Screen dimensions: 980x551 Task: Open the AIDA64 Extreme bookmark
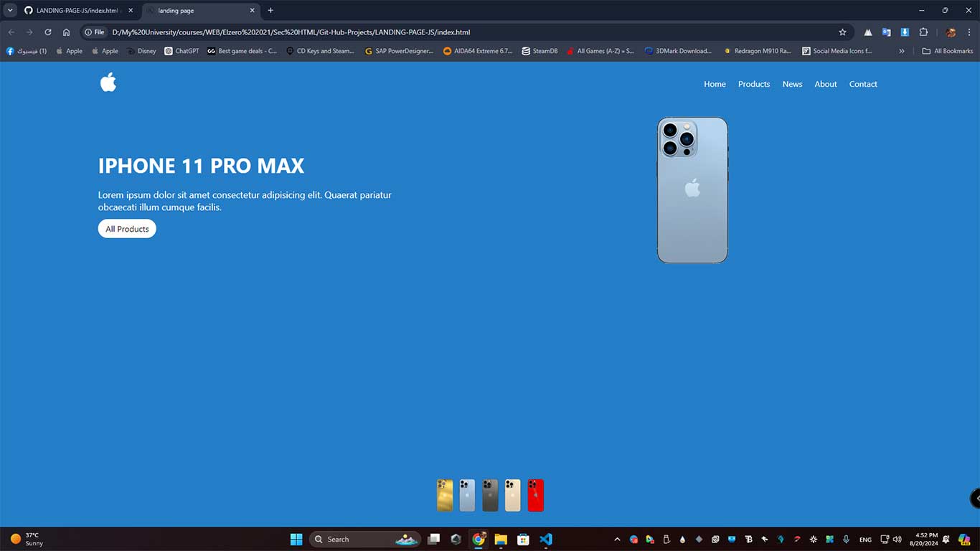[x=478, y=51]
